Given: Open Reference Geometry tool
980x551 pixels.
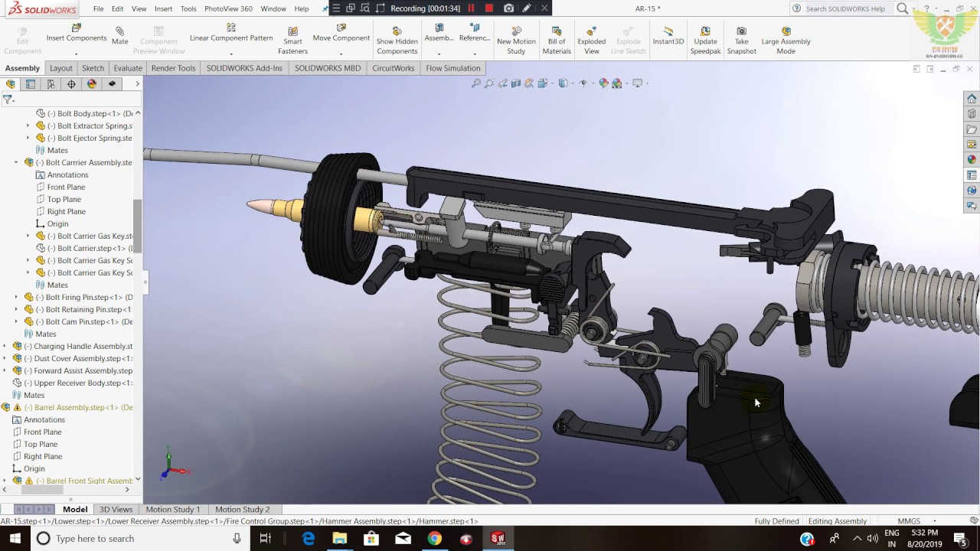Looking at the screenshot, I should point(475,33).
